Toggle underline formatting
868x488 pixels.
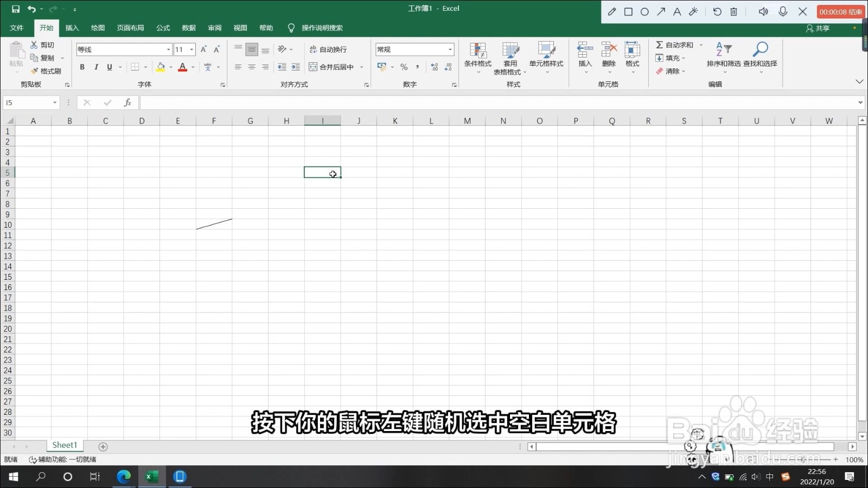(x=110, y=67)
